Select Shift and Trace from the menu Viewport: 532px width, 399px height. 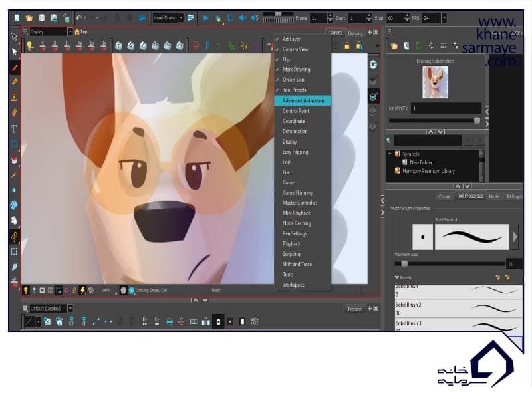point(303,264)
